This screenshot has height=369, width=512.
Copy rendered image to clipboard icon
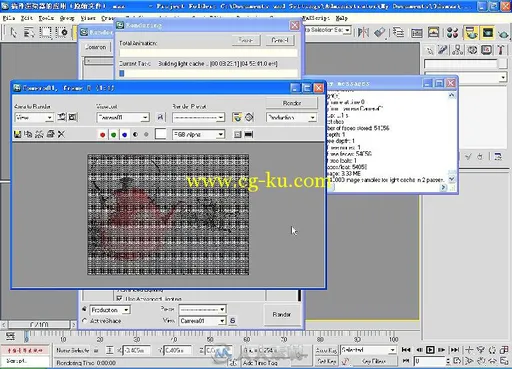click(x=28, y=134)
